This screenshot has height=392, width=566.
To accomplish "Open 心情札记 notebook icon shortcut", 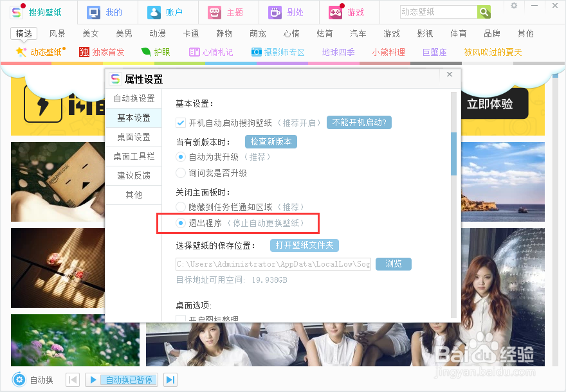I will (x=194, y=52).
